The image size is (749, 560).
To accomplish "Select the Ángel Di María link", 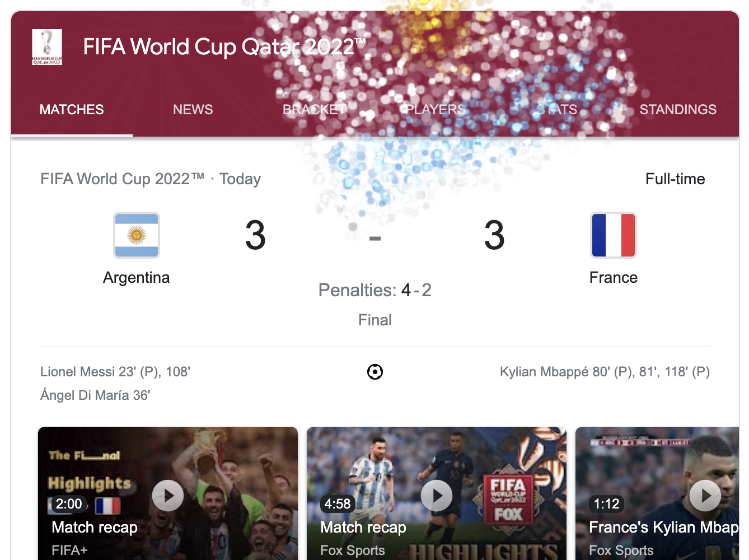I will pos(95,395).
